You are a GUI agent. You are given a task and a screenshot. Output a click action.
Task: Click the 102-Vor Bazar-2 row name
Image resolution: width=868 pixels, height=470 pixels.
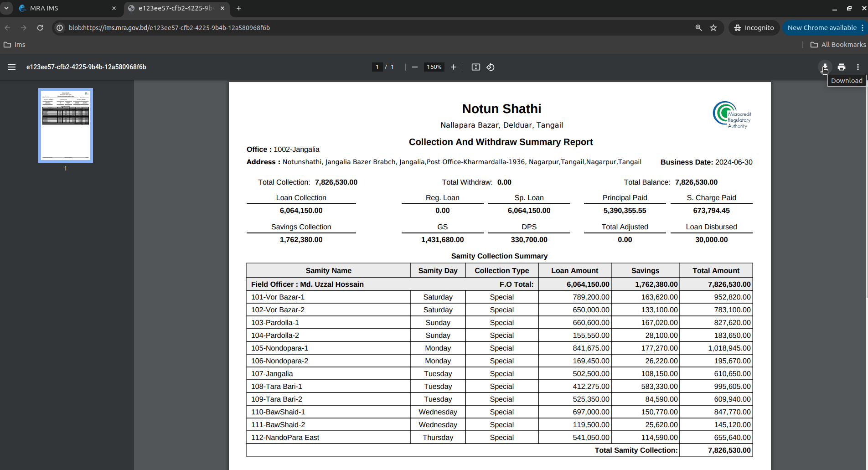(278, 310)
